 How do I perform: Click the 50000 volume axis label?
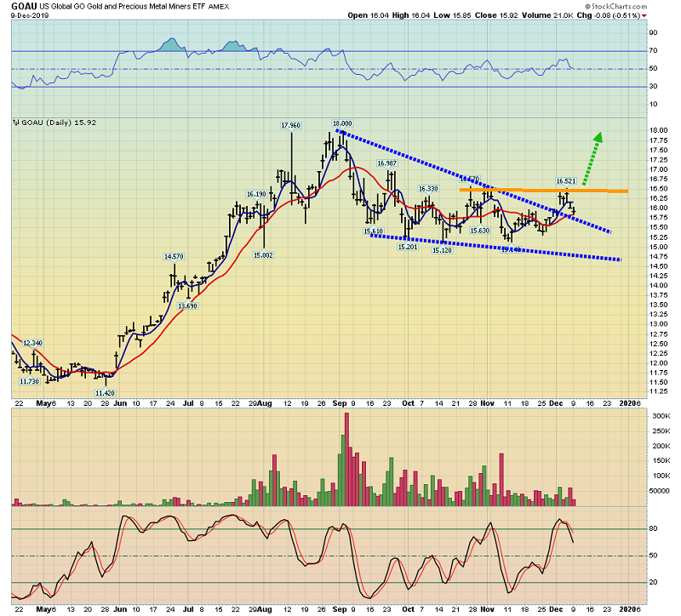pos(661,491)
